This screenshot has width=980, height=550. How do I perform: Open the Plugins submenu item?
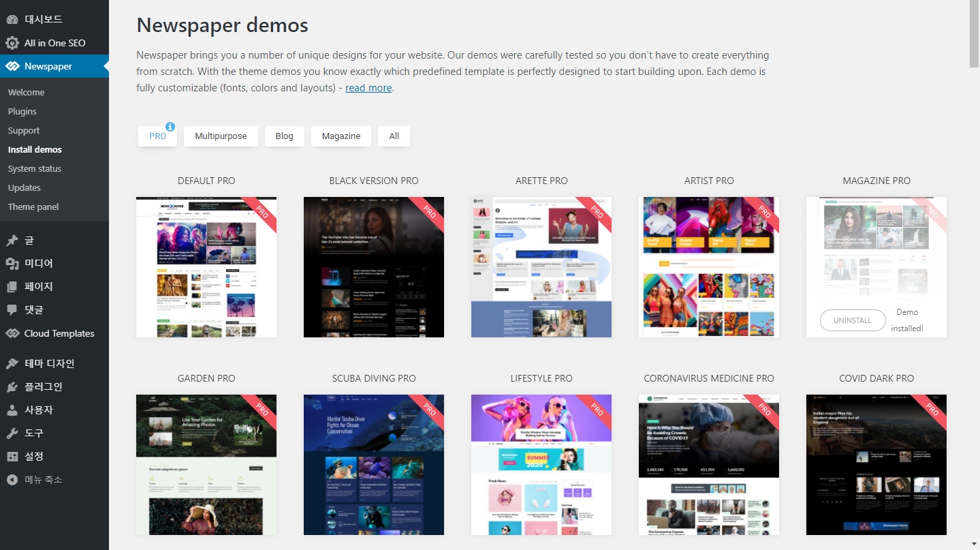tap(22, 111)
